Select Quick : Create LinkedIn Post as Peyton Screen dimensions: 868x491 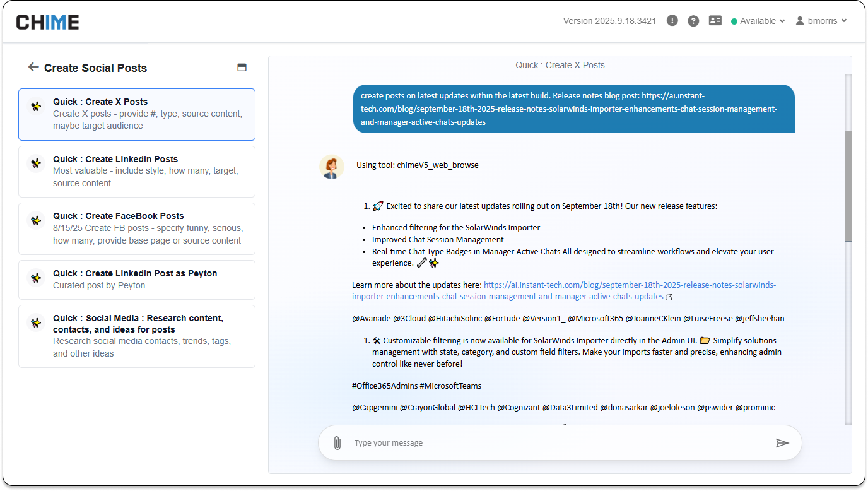(137, 280)
